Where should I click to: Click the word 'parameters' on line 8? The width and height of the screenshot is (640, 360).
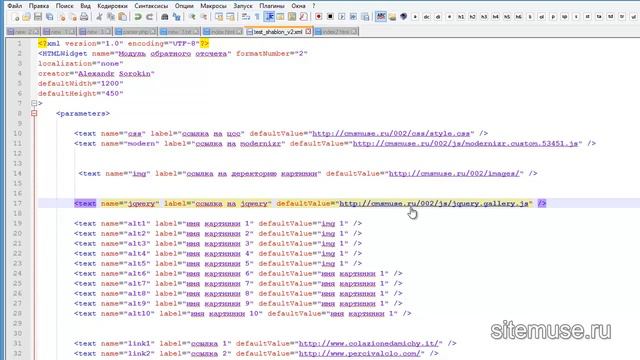[x=83, y=113]
